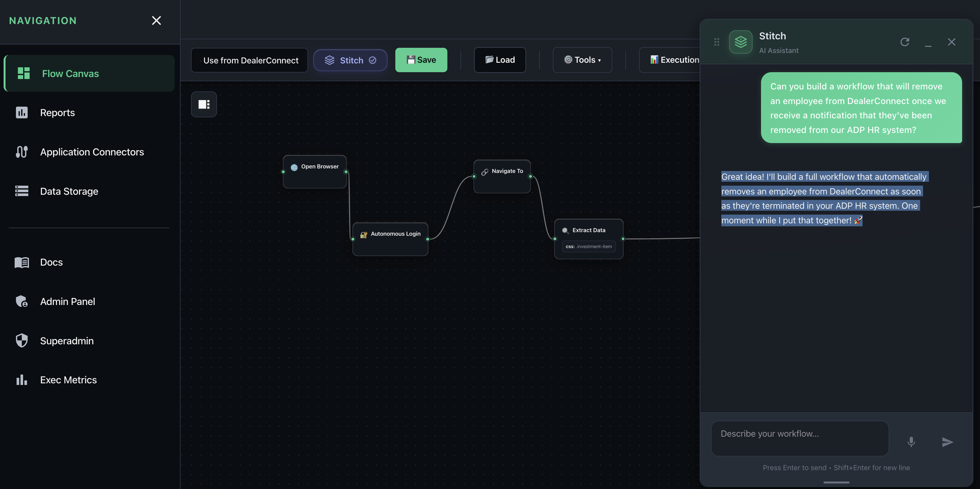Click the Application Connectors plug icon

[22, 152]
